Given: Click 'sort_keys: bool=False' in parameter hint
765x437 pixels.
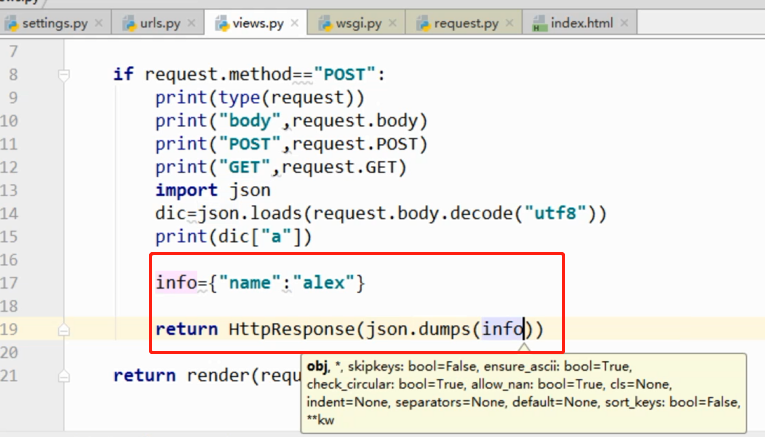Looking at the screenshot, I should point(672,402).
